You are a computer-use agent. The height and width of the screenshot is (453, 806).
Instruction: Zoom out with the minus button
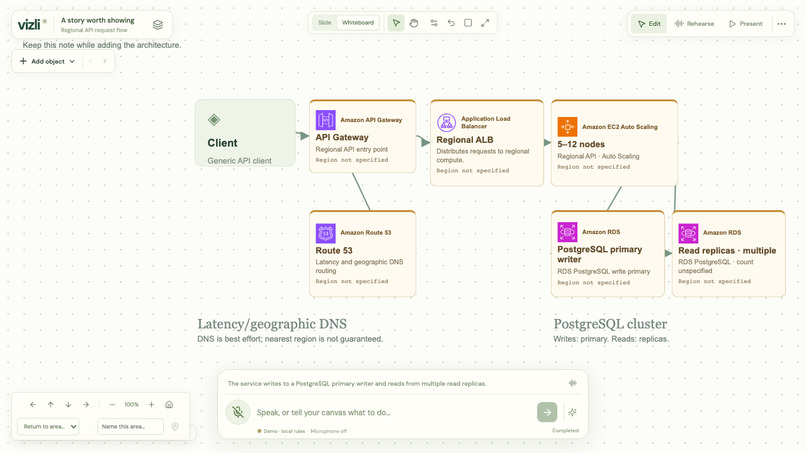point(112,405)
